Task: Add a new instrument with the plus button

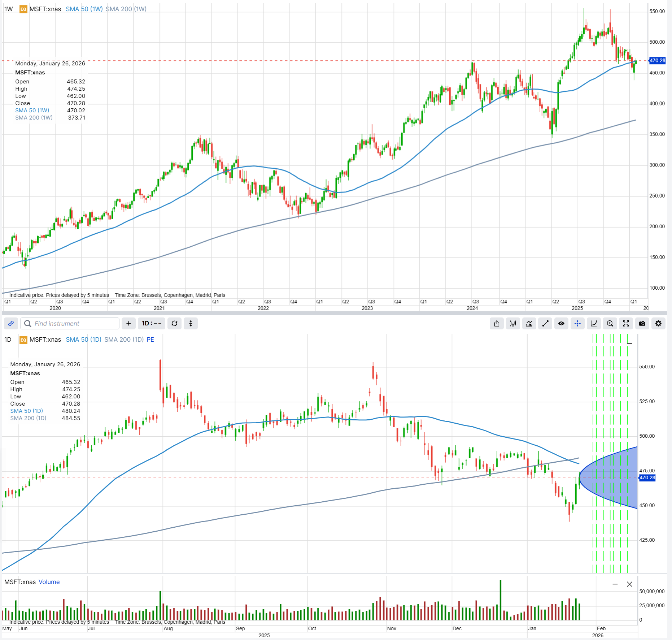Action: click(x=128, y=324)
